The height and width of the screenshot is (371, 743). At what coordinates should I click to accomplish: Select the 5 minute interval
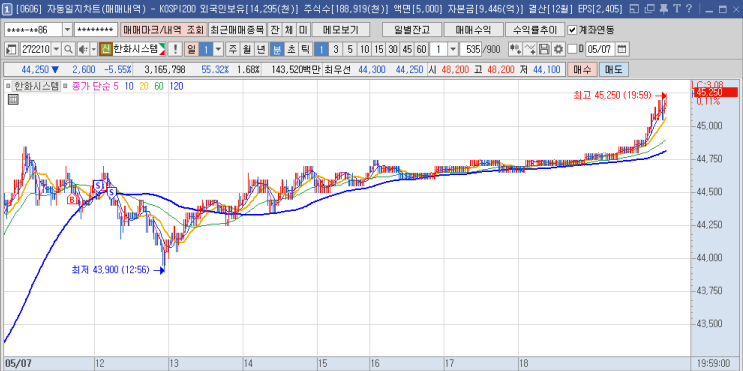(x=350, y=49)
